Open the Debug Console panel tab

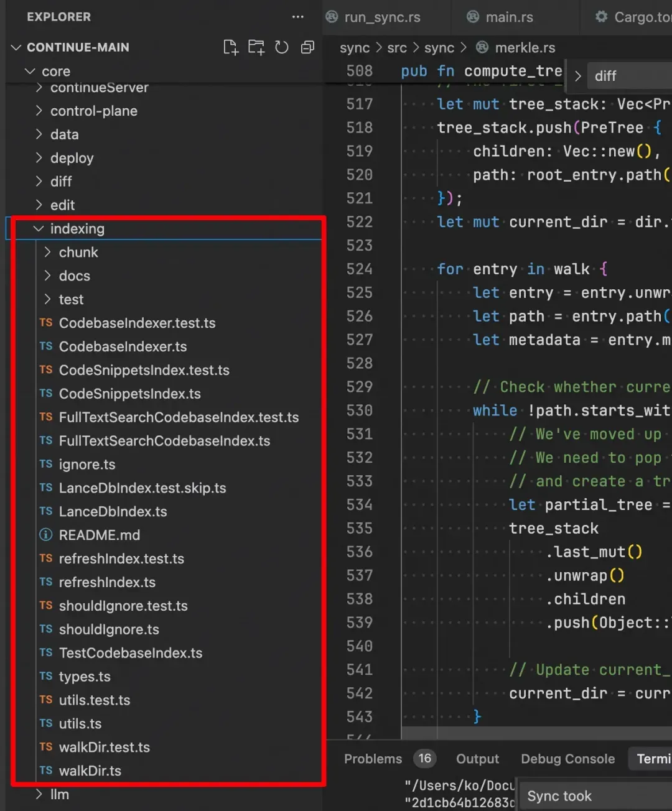click(x=568, y=759)
